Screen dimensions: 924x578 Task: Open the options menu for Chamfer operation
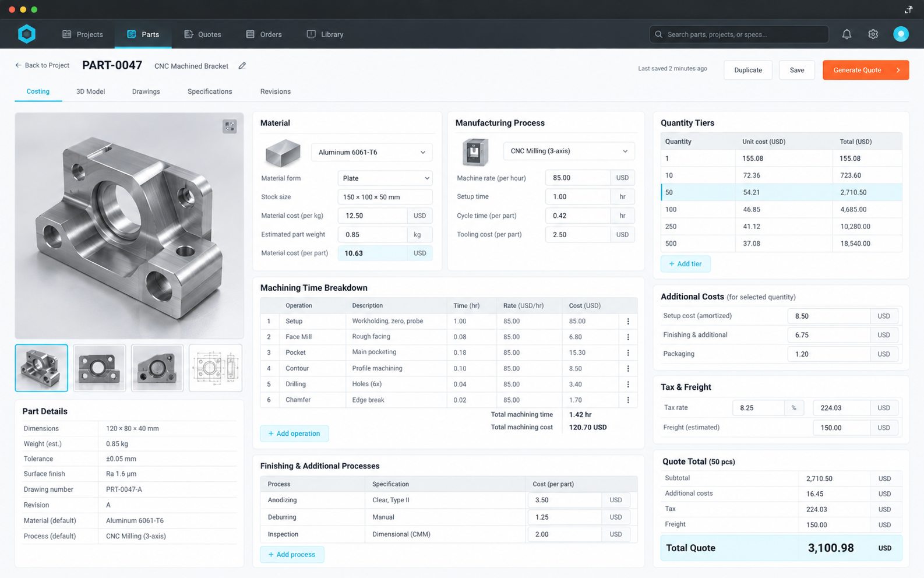coord(628,400)
